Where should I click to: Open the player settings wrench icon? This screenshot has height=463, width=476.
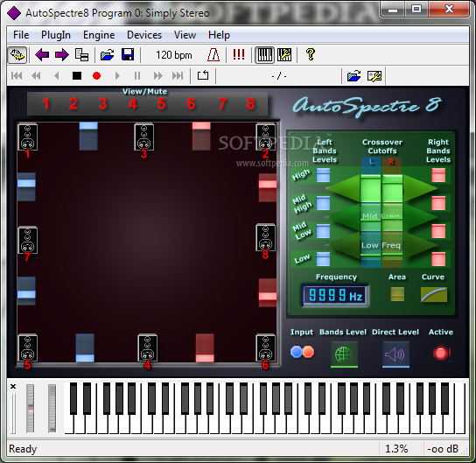tap(374, 76)
